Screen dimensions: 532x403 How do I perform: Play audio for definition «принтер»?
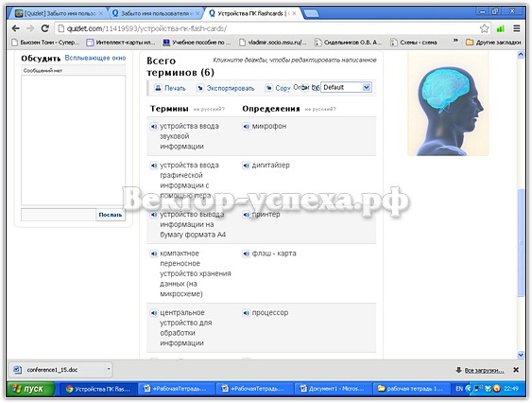pyautogui.click(x=246, y=215)
